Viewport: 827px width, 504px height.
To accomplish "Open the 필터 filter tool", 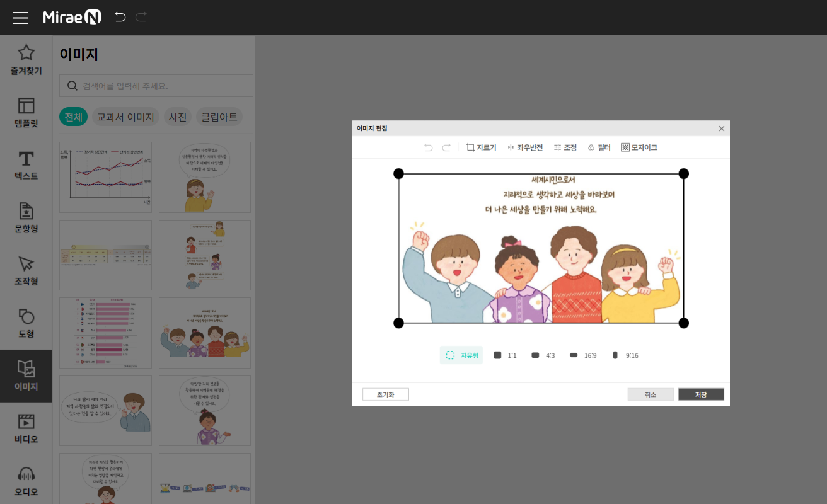I will pos(599,147).
